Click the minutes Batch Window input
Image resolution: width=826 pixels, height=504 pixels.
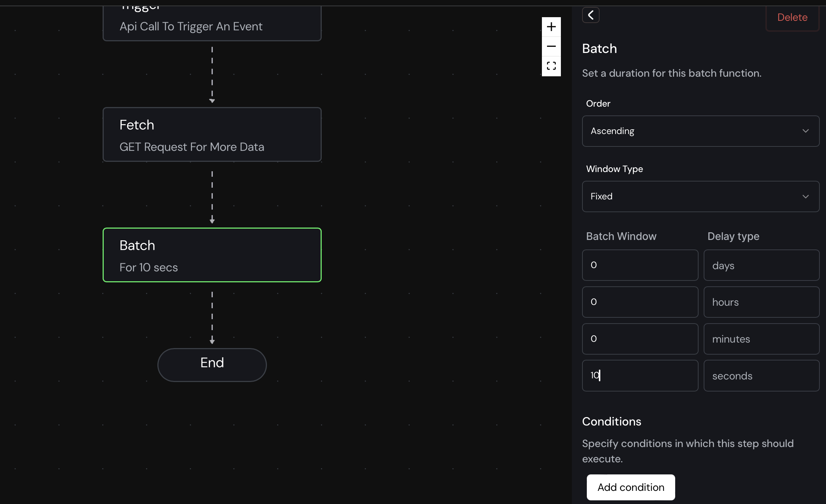pos(640,339)
